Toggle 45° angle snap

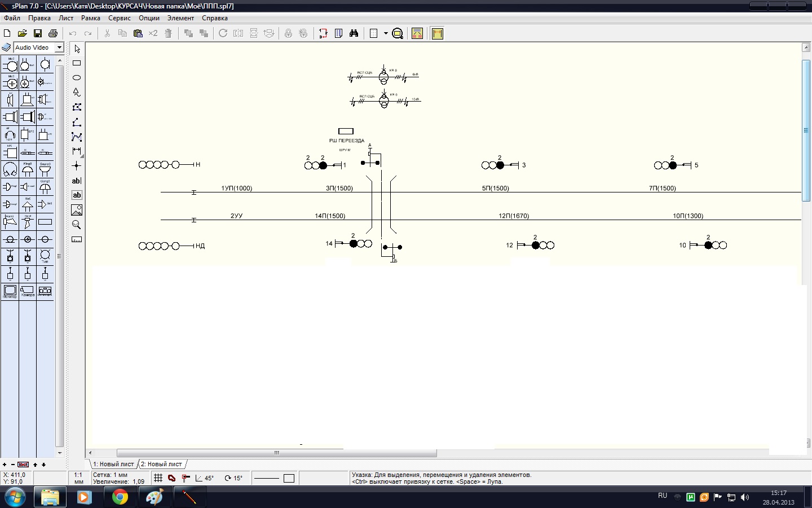coord(204,478)
